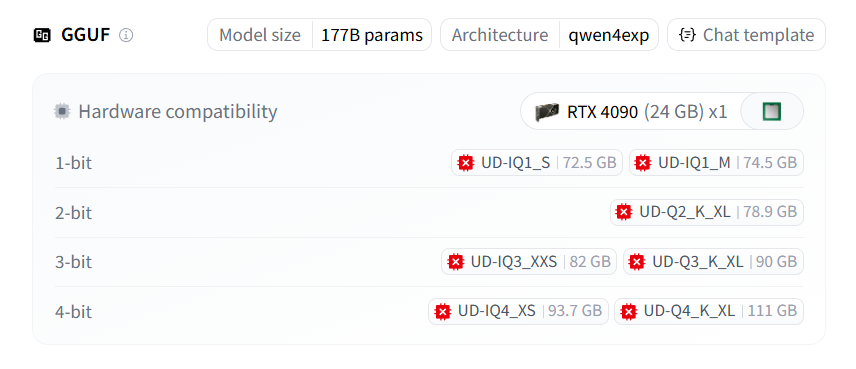Select the UD-Q4_K_XL 111 GB quantization
Screen dimensions: 856x369
coord(709,312)
